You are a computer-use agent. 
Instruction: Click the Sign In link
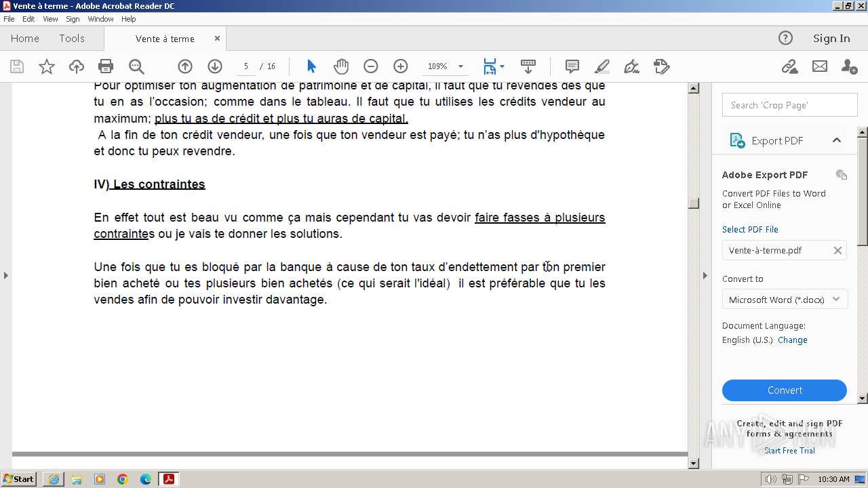(831, 38)
